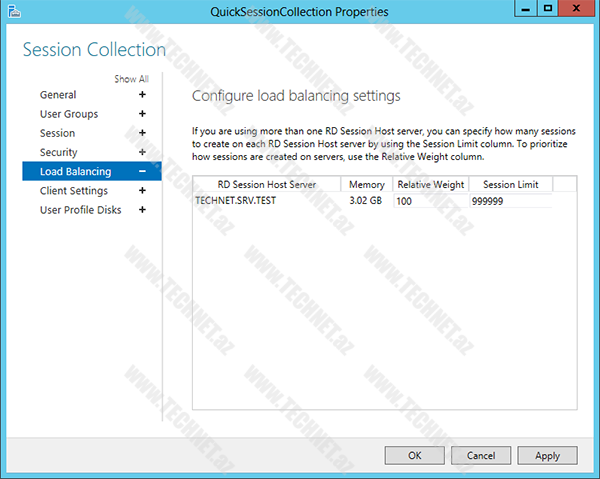Expand User Profile Disks plus icon
The width and height of the screenshot is (600, 479).
point(142,210)
